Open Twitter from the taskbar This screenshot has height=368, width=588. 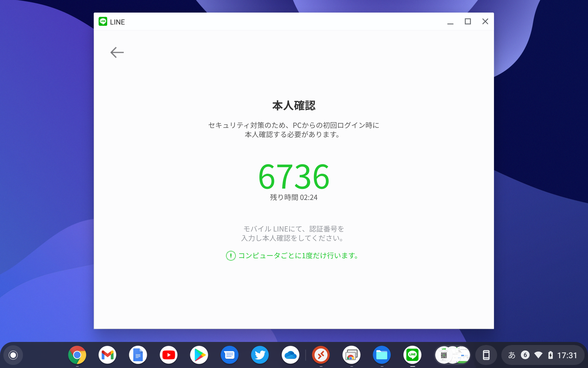click(x=260, y=355)
